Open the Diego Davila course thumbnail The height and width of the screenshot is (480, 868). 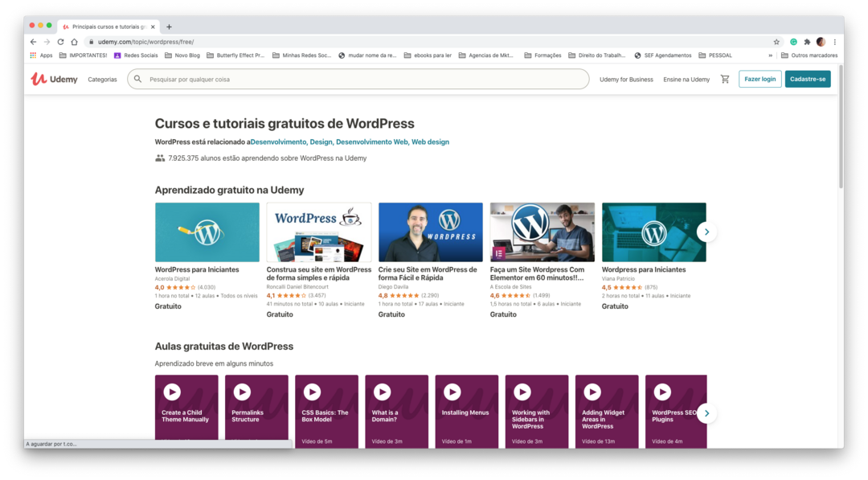tap(430, 232)
